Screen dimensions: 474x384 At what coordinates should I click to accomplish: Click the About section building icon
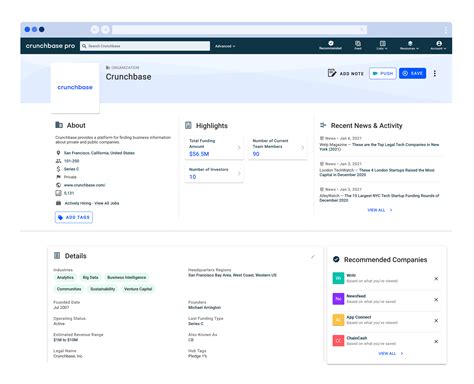tap(59, 125)
